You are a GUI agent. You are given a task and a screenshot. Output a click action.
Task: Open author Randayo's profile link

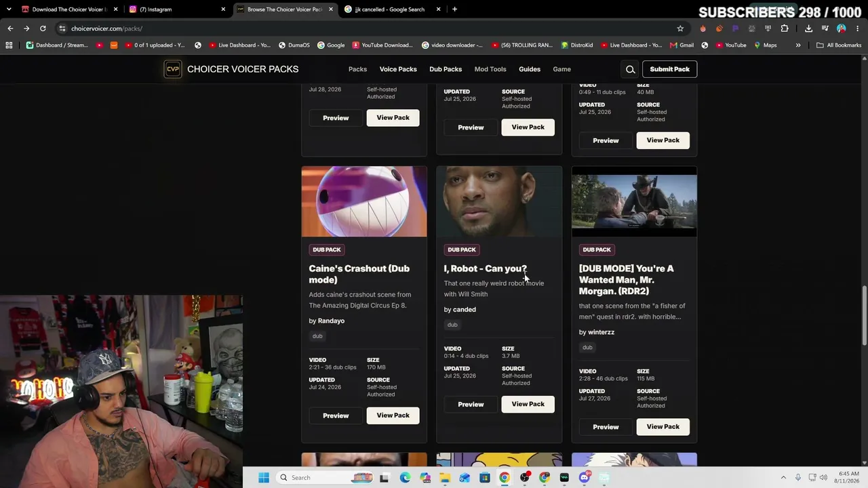pos(331,321)
